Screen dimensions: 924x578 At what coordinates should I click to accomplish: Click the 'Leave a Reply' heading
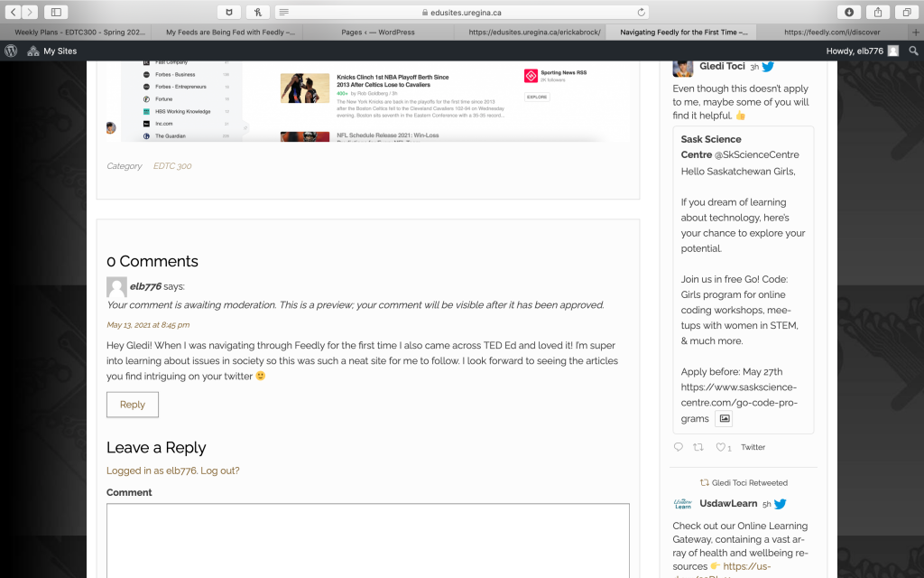pos(156,448)
